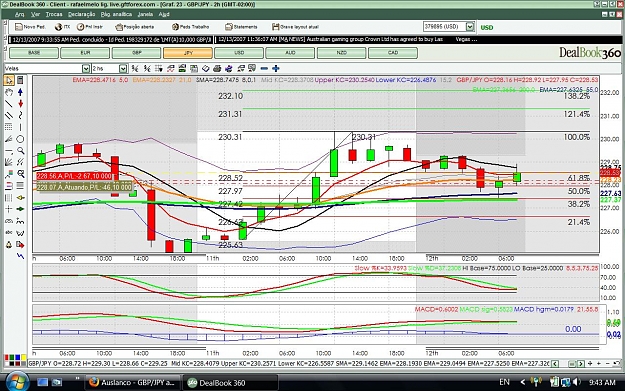
Task: Switch to the BASE currency tab
Action: 34,53
